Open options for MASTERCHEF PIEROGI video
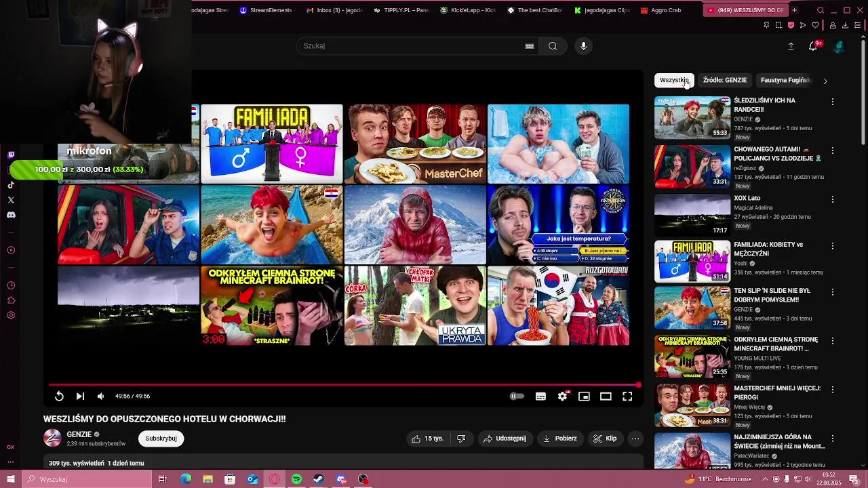Screen dimensions: 868x488 (x=833, y=390)
